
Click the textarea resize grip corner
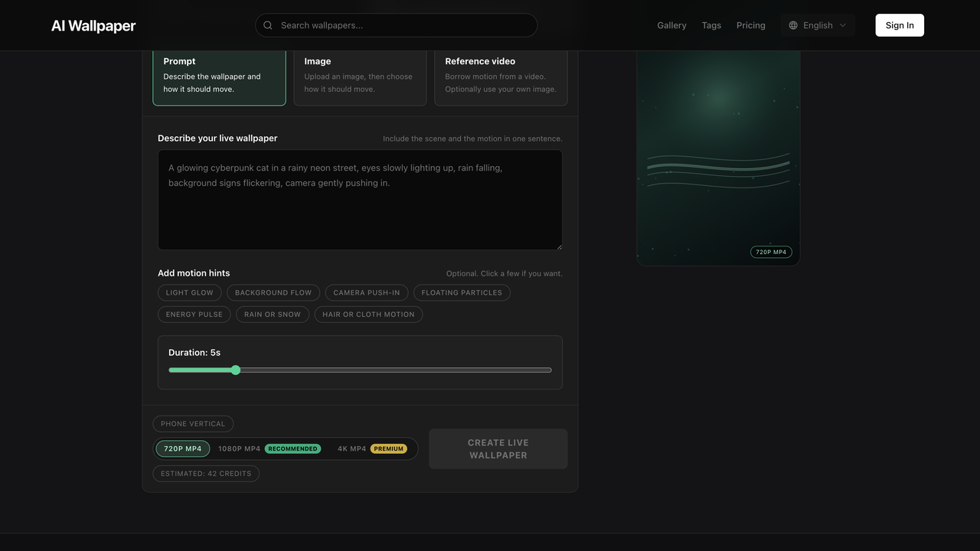pos(558,246)
